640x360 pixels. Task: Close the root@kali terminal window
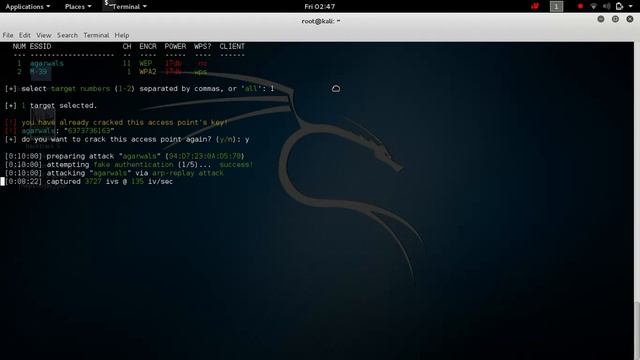(x=630, y=19)
